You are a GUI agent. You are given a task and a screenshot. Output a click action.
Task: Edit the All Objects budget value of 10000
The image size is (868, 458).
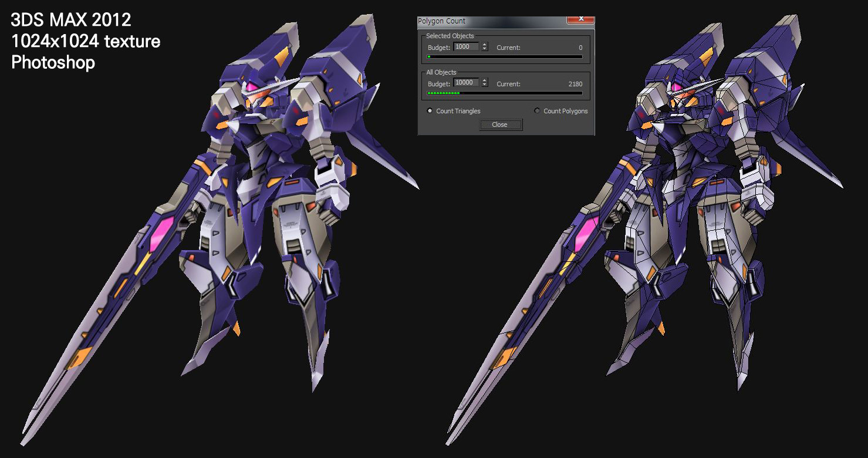pos(467,83)
